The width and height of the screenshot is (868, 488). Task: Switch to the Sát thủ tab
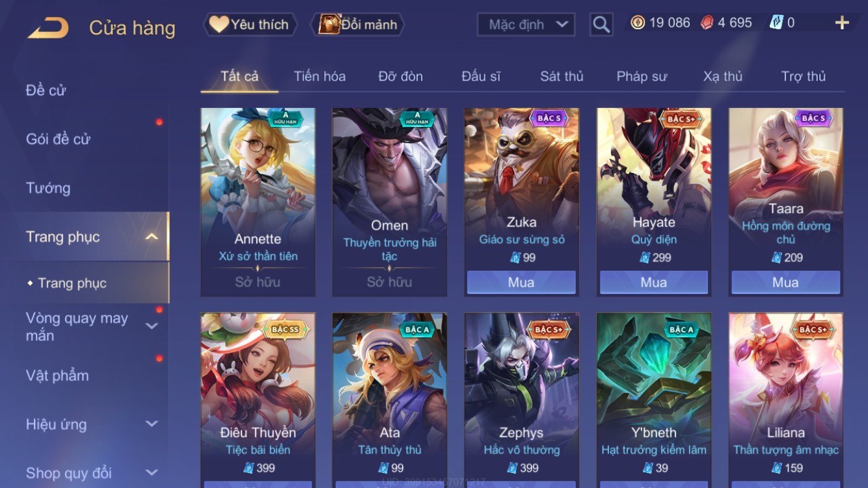(x=562, y=76)
